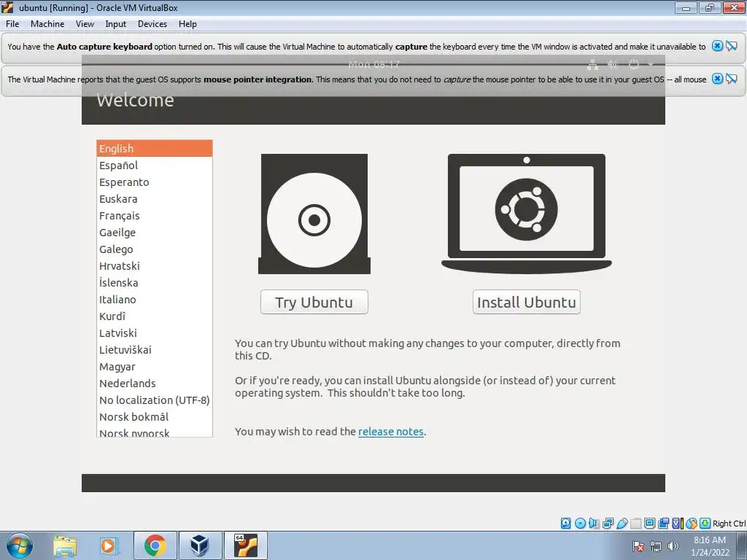747x560 pixels.
Task: Select Esperanto in the language list
Action: (x=155, y=182)
